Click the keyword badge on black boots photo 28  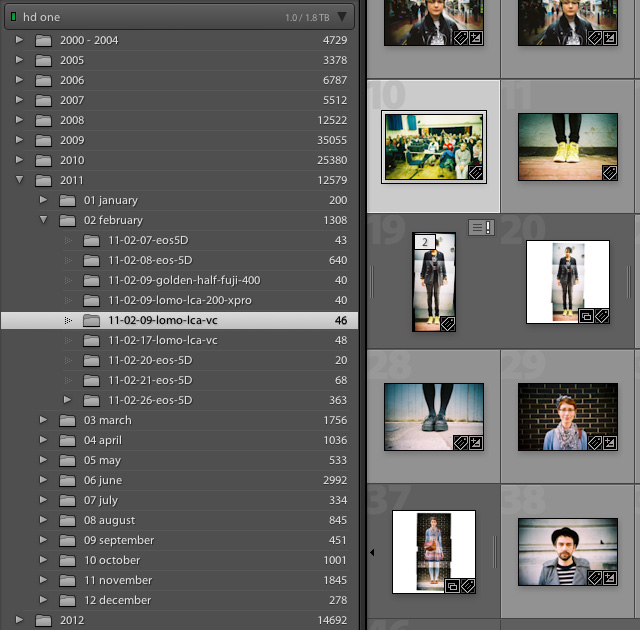(x=461, y=443)
